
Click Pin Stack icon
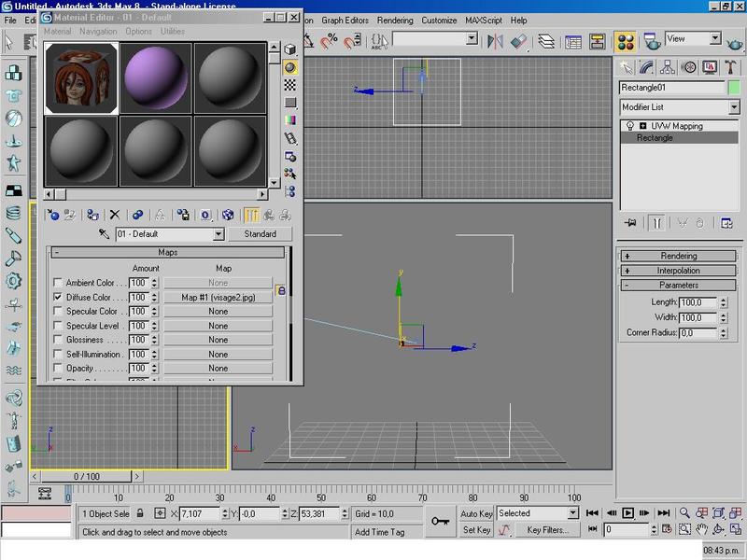pos(631,223)
